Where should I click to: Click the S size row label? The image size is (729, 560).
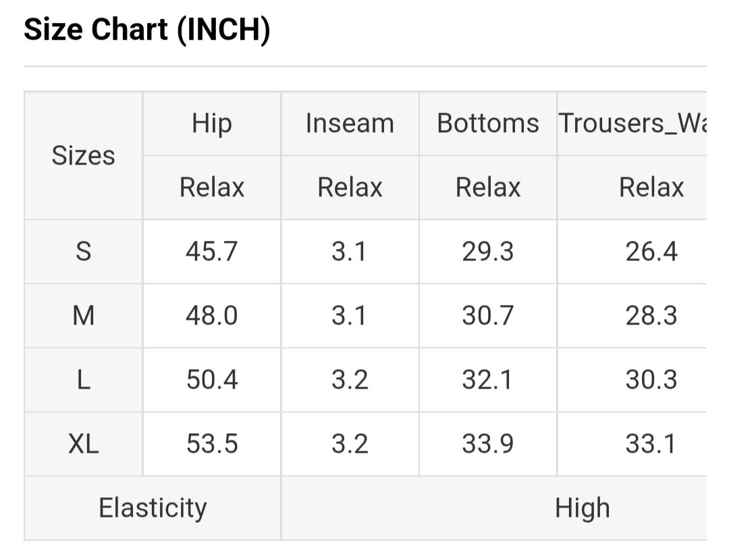pos(83,252)
